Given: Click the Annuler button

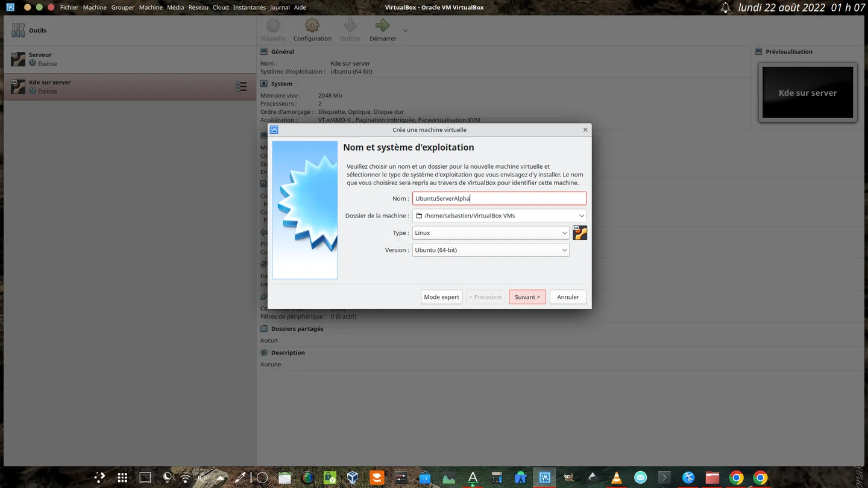Looking at the screenshot, I should coord(568,297).
